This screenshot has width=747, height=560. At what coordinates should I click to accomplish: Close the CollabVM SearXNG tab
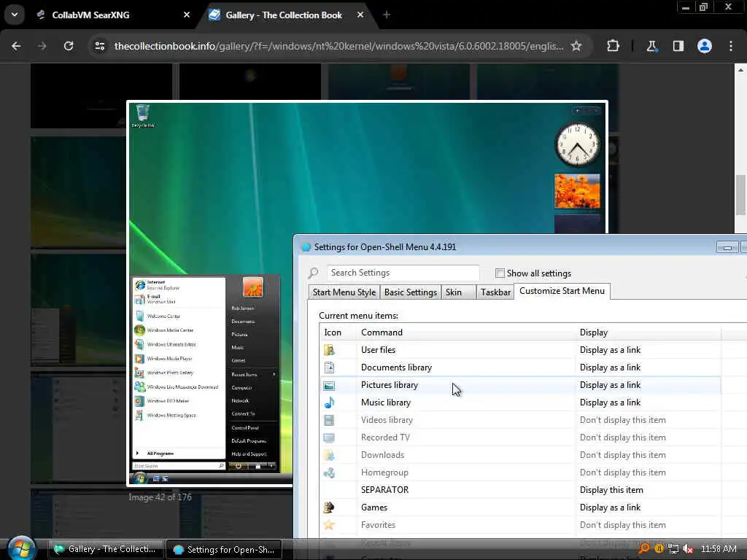[187, 15]
